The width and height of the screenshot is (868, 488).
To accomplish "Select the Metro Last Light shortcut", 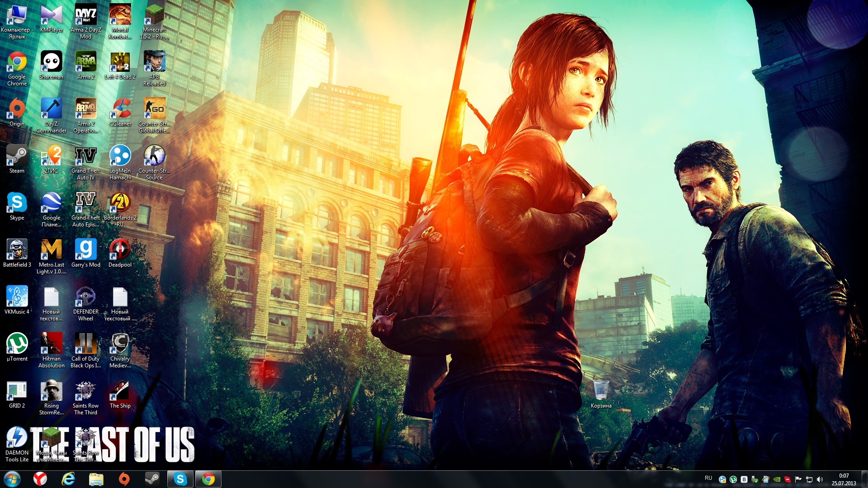I will tap(52, 257).
